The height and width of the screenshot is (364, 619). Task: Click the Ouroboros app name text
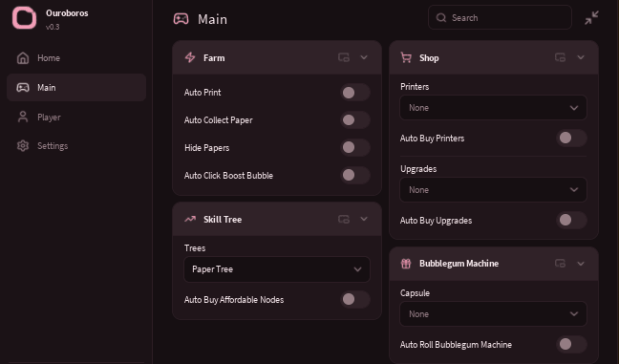67,13
